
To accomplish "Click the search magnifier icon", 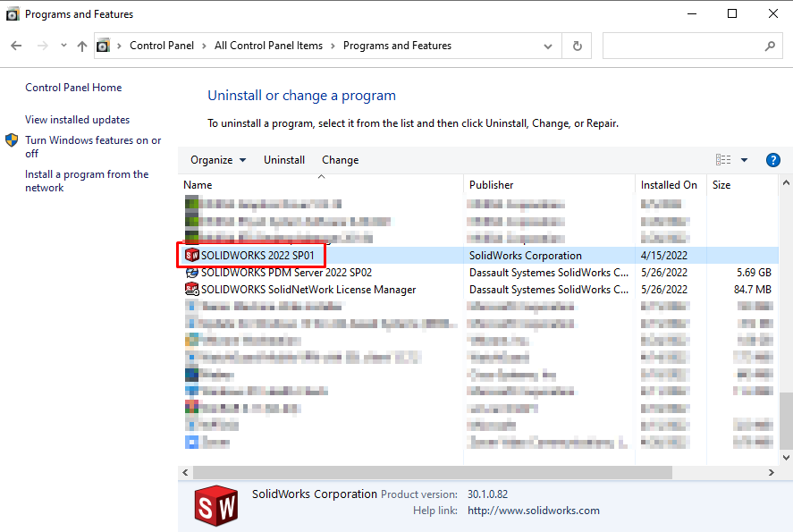I will coord(770,46).
